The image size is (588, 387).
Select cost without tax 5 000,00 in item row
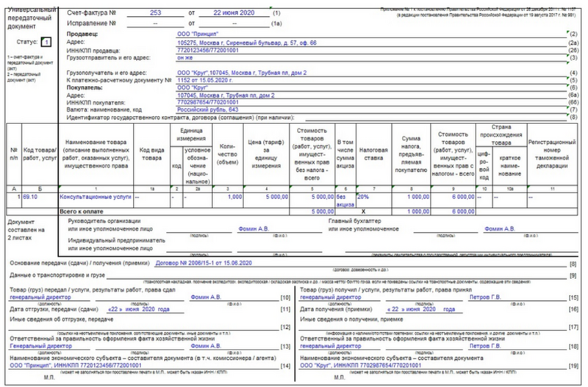coord(323,197)
